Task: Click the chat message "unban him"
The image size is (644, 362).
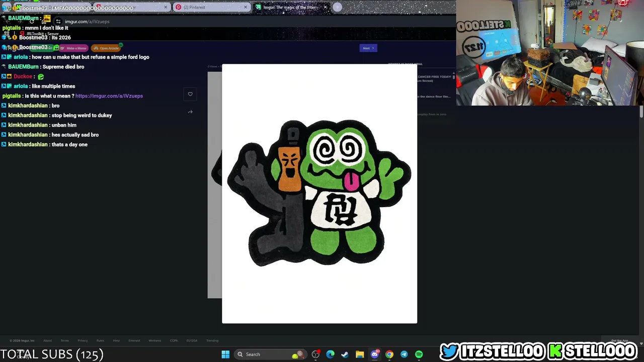Action: tap(64, 125)
